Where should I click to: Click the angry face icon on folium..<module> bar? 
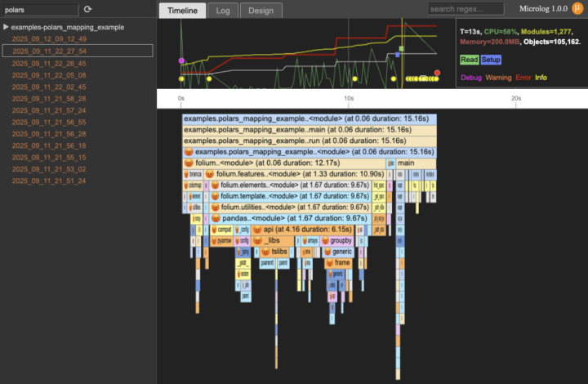click(x=189, y=163)
